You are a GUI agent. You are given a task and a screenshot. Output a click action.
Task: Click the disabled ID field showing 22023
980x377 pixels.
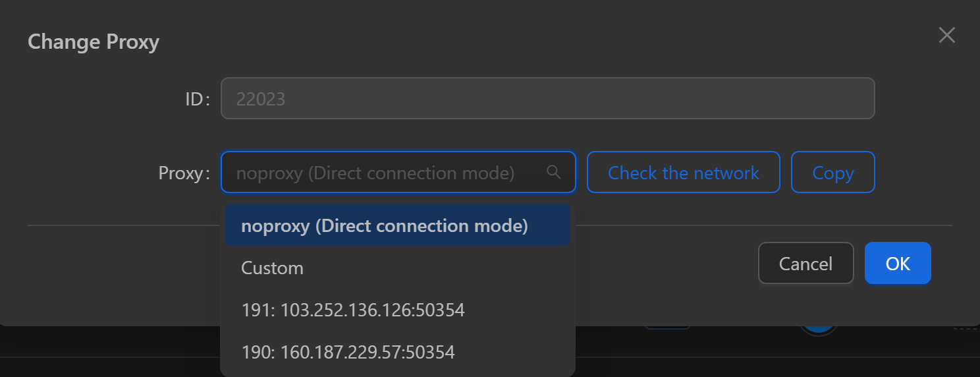coord(547,99)
